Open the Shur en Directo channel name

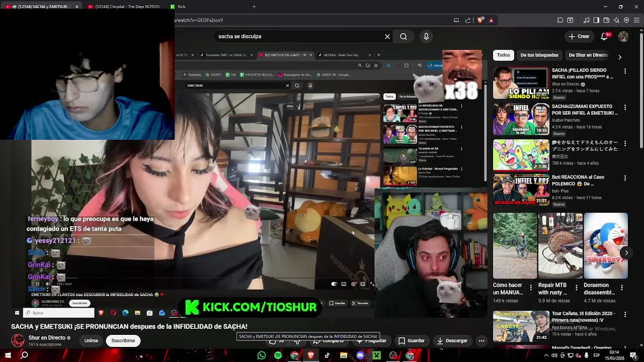coord(47,338)
